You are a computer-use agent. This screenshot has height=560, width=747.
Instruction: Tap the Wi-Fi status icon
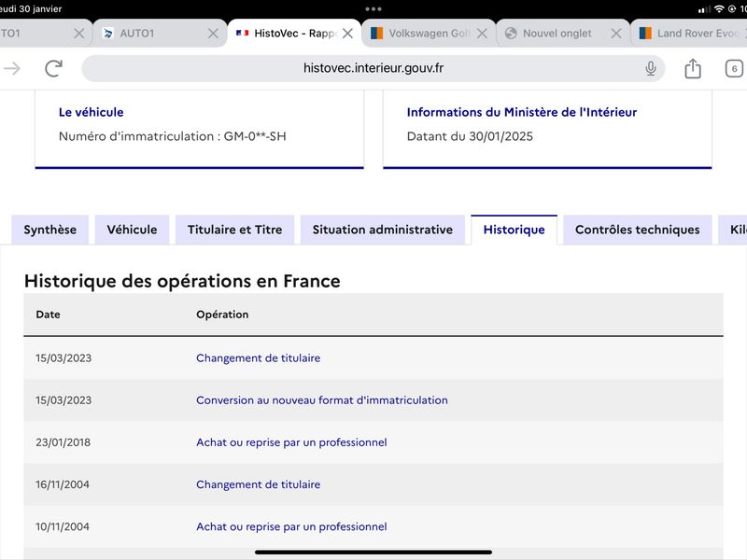click(719, 9)
